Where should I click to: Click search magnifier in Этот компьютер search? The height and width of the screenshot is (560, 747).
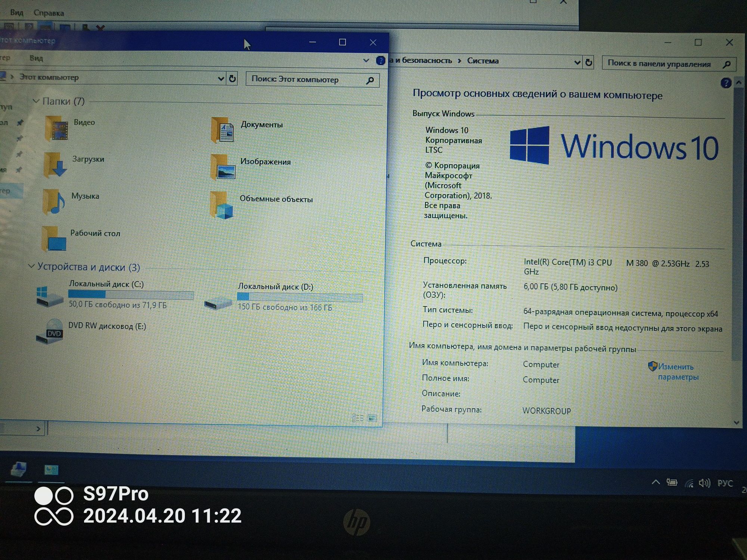[x=370, y=80]
